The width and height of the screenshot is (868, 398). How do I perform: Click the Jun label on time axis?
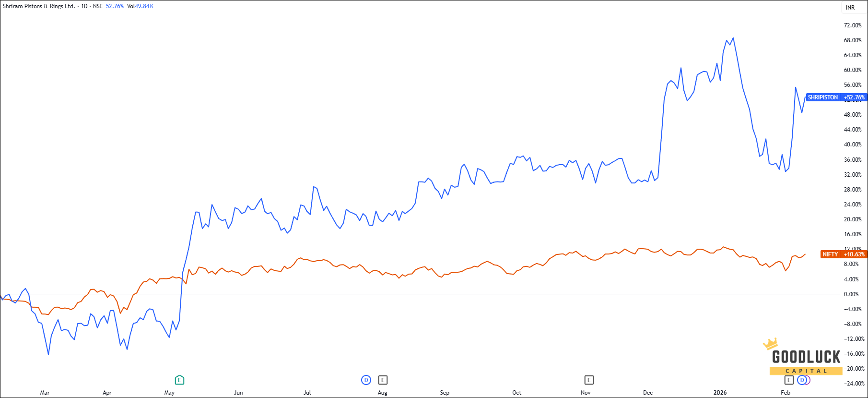pos(238,393)
